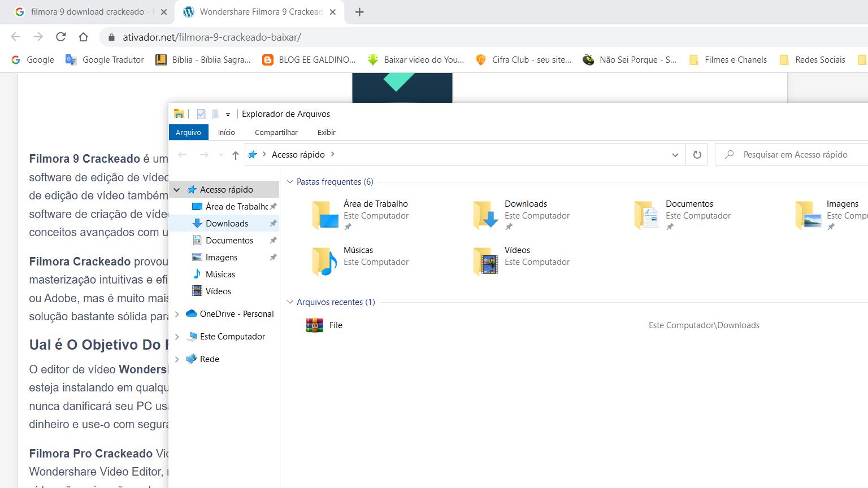Unpin Imagens in the navigation pane
Screen dimensions: 868x488
273,258
